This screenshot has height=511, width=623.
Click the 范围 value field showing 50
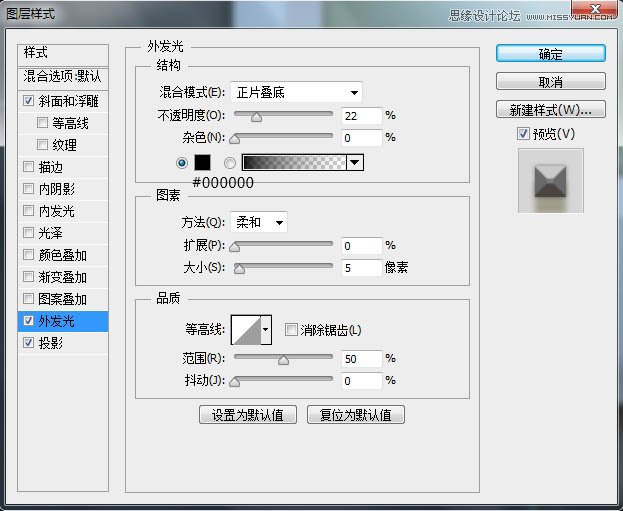362,359
